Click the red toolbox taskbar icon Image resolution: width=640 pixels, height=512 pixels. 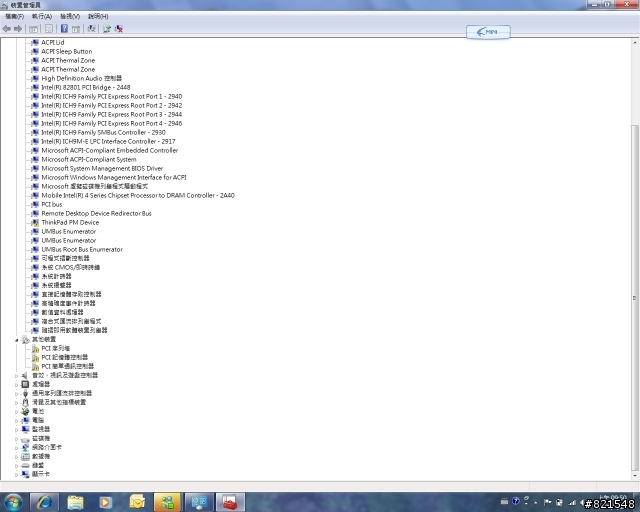(x=230, y=502)
